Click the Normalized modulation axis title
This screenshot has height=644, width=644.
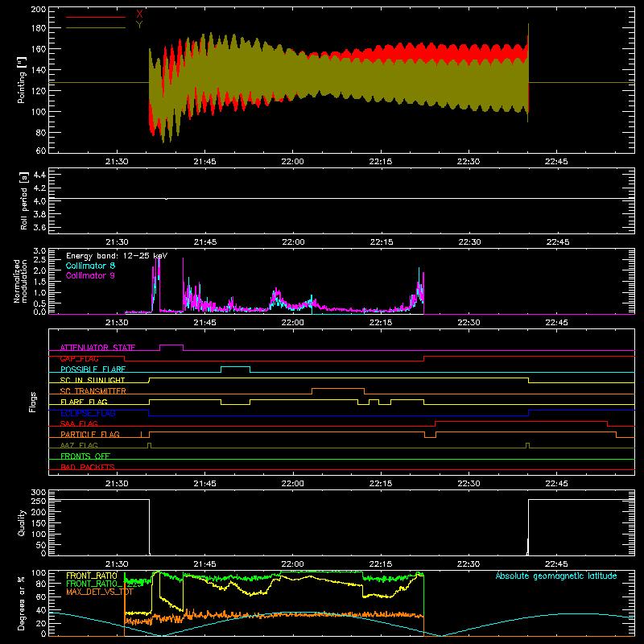point(19,281)
